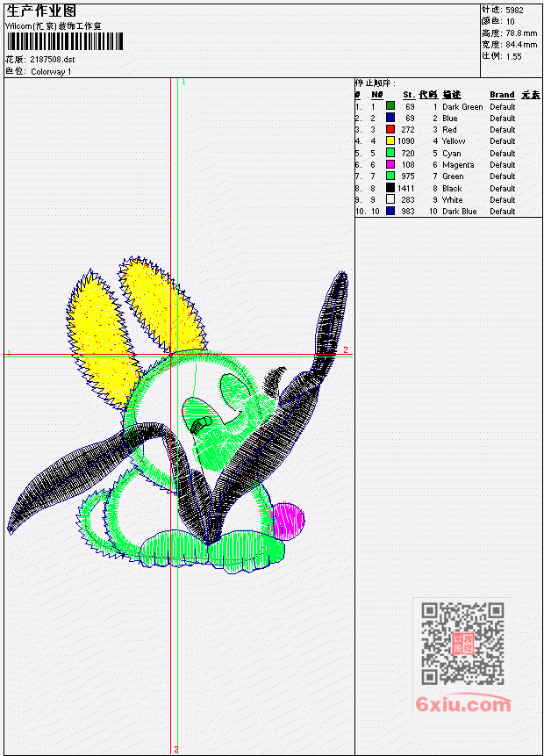Click the scale value "1.55"
This screenshot has height=756, width=544.
pos(513,56)
